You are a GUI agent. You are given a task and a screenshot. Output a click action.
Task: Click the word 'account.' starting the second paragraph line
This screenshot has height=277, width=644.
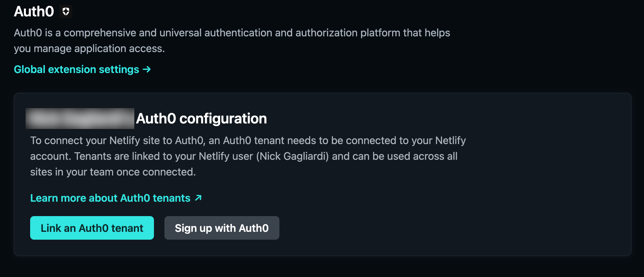(x=50, y=156)
